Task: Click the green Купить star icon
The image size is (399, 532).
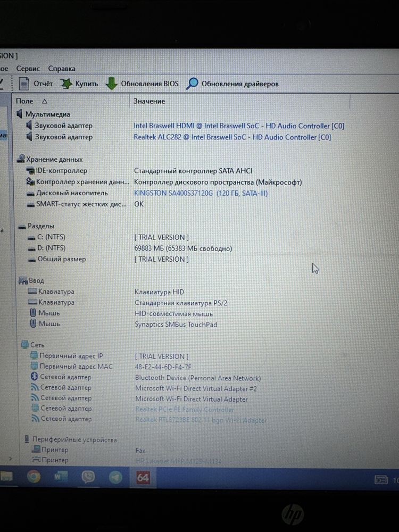Action: point(66,84)
